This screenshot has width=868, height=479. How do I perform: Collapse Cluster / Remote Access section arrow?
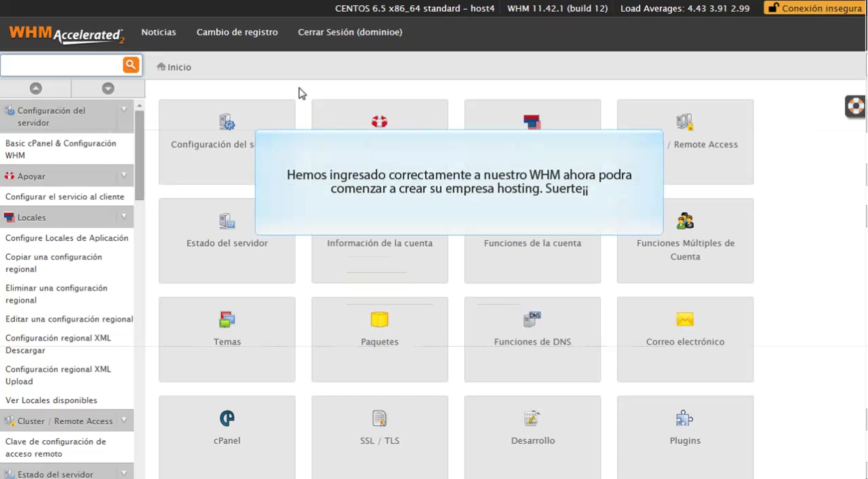click(124, 420)
